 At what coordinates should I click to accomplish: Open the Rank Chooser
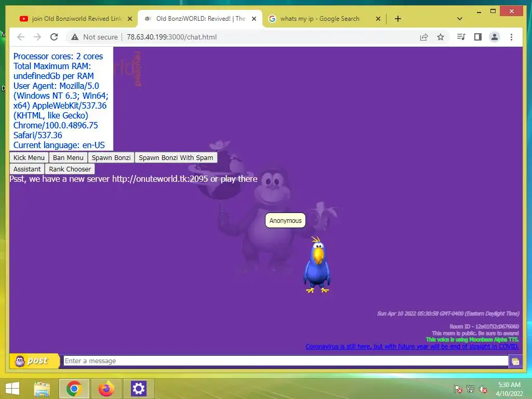70,169
